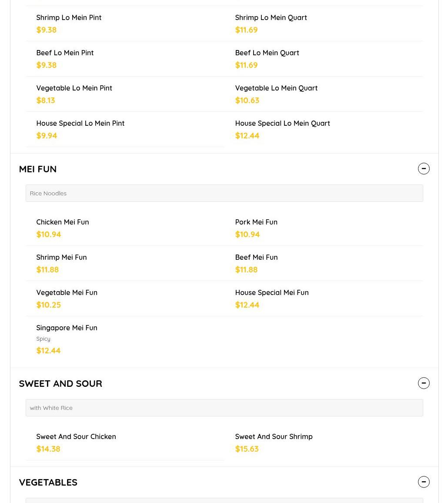The image size is (448, 503).
Task: Choose Vegetable Lo Mein Quart
Action: click(x=276, y=88)
